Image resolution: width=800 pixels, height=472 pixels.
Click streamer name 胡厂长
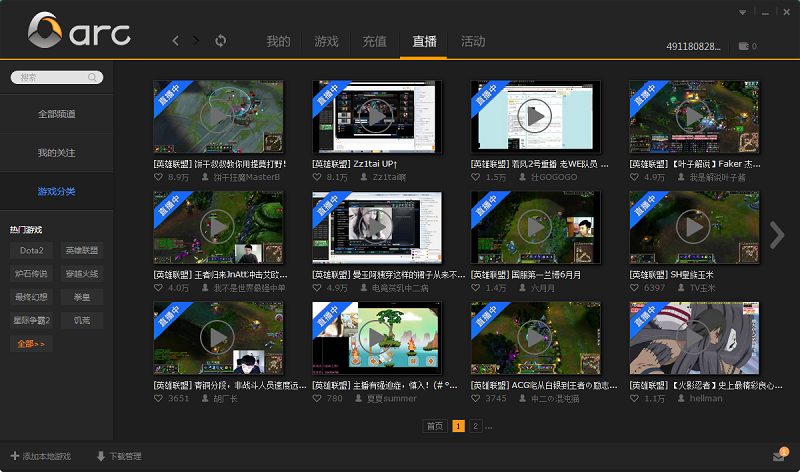(225, 399)
